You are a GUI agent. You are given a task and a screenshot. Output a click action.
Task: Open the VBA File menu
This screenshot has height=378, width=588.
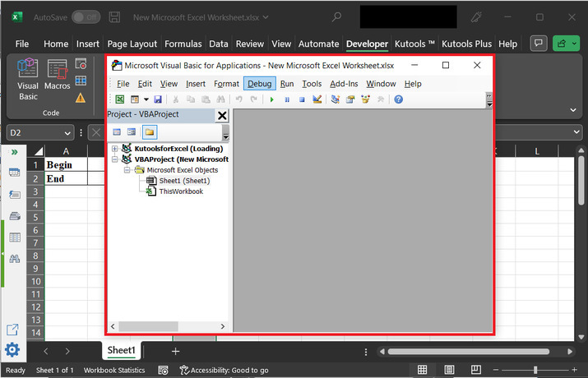point(123,84)
